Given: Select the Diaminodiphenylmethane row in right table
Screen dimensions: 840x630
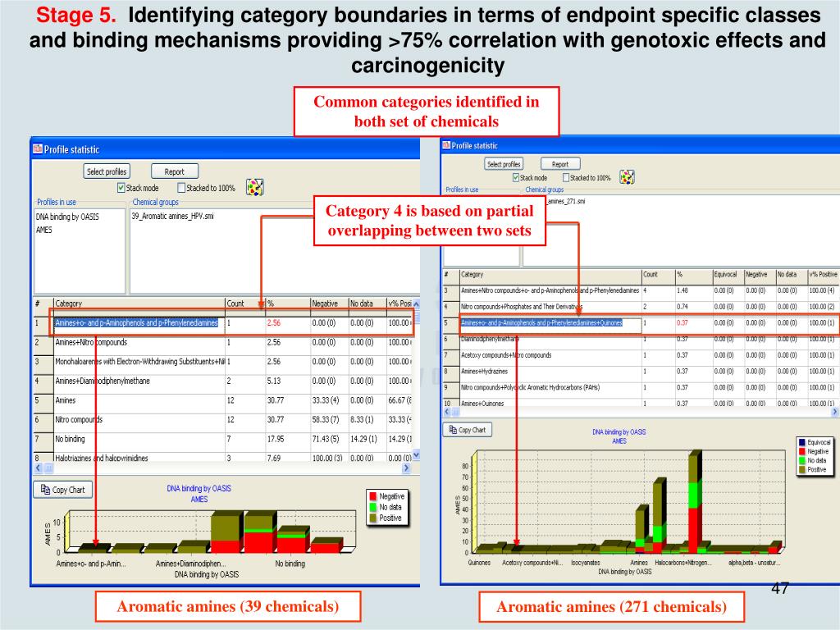Looking at the screenshot, I should click(640, 339).
